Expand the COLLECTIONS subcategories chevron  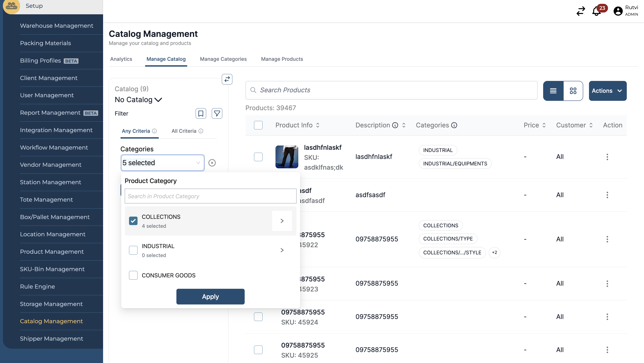click(x=282, y=221)
